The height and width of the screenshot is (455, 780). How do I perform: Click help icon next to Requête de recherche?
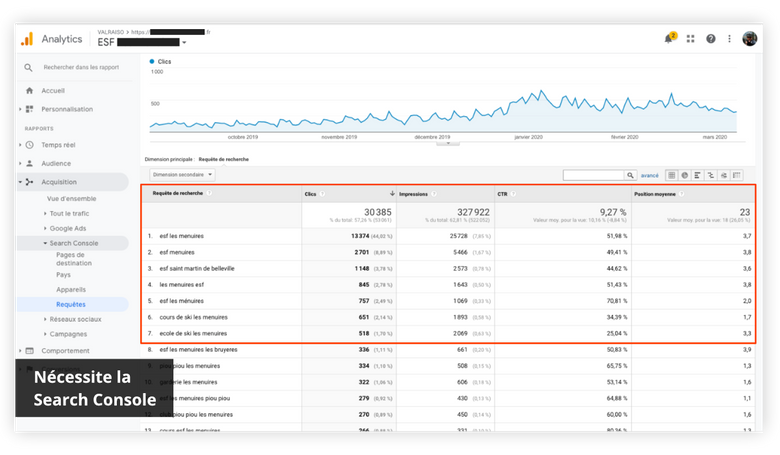pyautogui.click(x=209, y=193)
